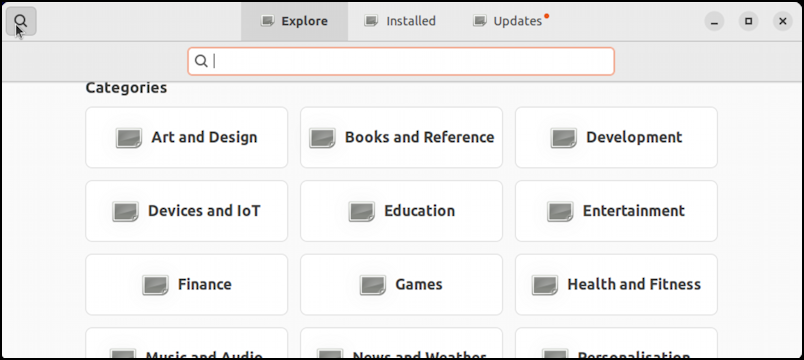This screenshot has height=360, width=804.
Task: Click the Art and Design icon
Action: 129,138
